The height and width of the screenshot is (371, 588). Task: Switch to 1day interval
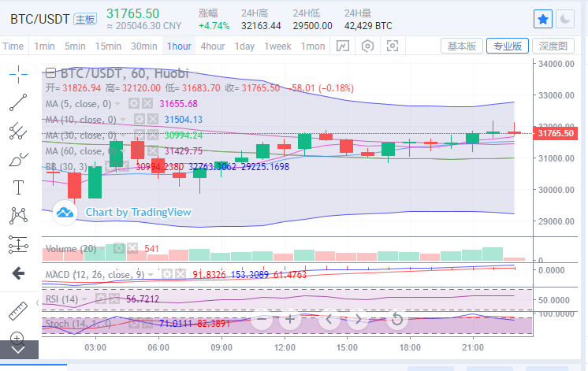tap(244, 46)
